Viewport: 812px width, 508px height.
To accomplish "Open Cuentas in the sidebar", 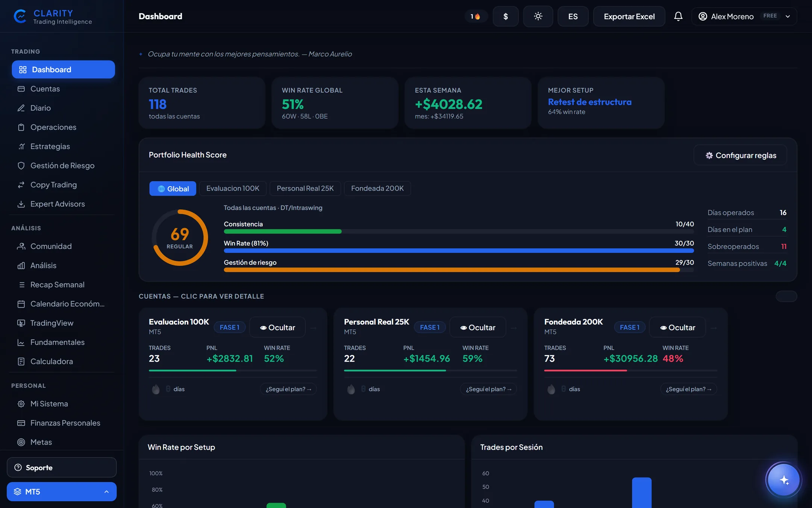I will [x=63, y=89].
